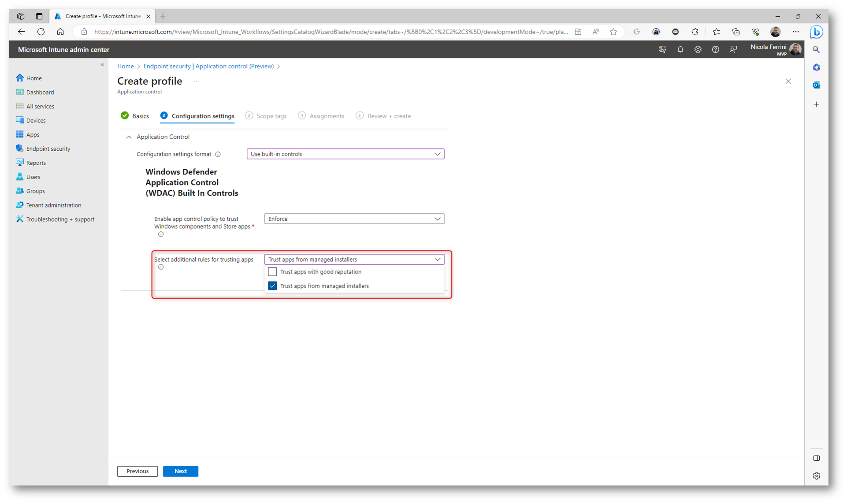Open All services in the sidebar
Screen dimensions: 847x504
pos(35,106)
